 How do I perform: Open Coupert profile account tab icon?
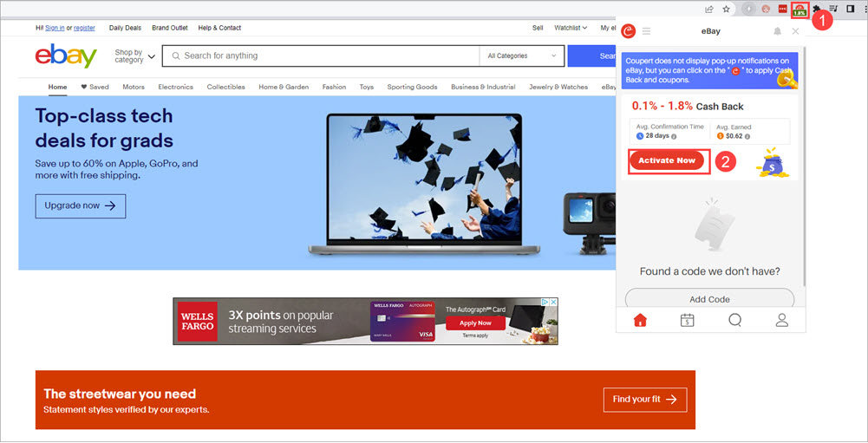781,320
